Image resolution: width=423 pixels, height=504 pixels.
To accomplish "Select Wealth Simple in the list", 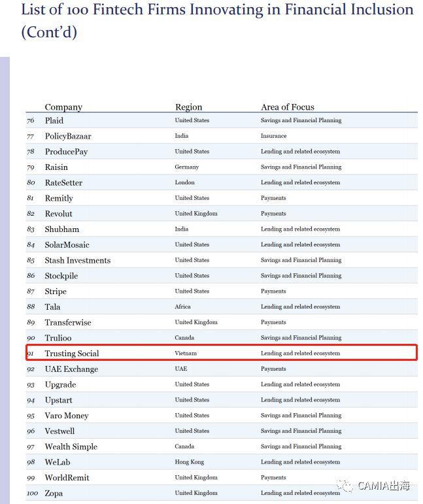I will (71, 446).
